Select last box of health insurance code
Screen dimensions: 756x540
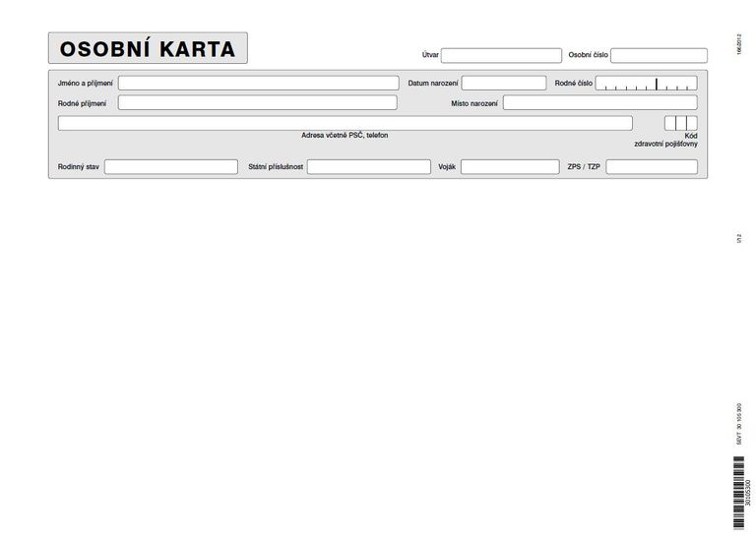pos(692,123)
